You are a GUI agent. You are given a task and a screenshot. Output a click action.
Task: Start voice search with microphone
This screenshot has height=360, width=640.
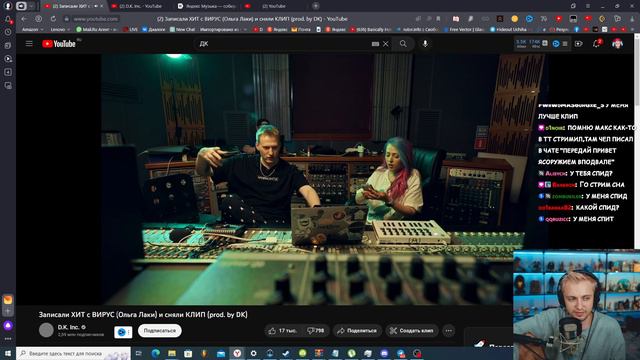tap(425, 44)
